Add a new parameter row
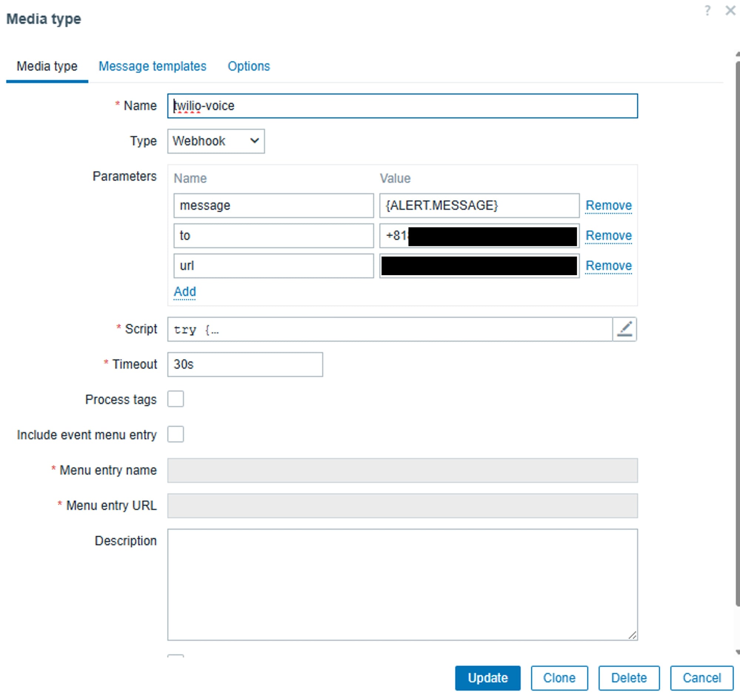The height and width of the screenshot is (700, 740). click(x=185, y=291)
